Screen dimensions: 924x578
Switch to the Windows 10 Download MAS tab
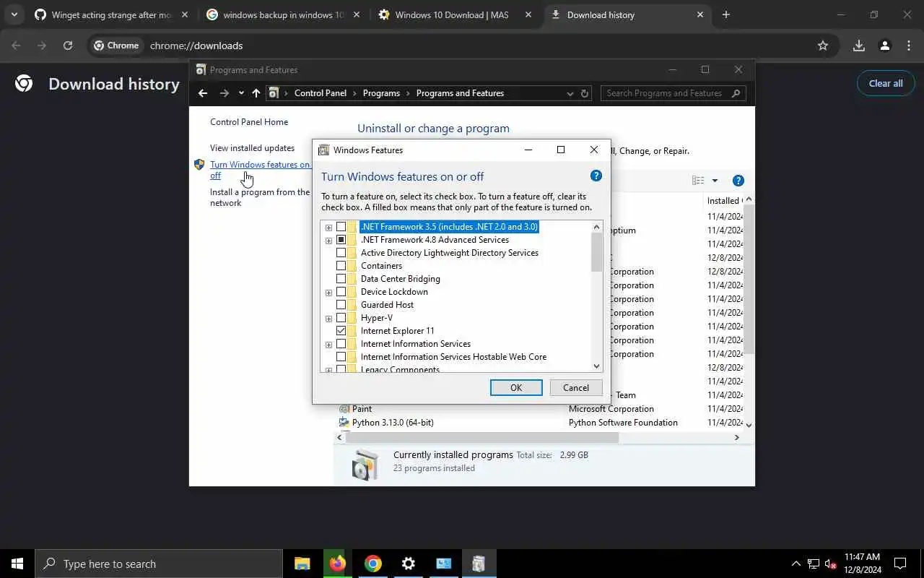point(456,14)
